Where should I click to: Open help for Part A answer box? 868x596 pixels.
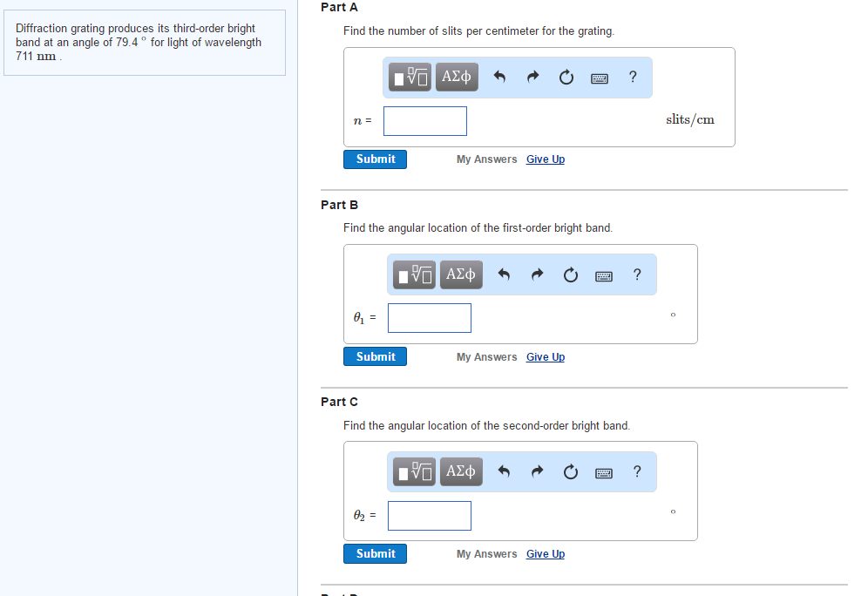tap(633, 78)
